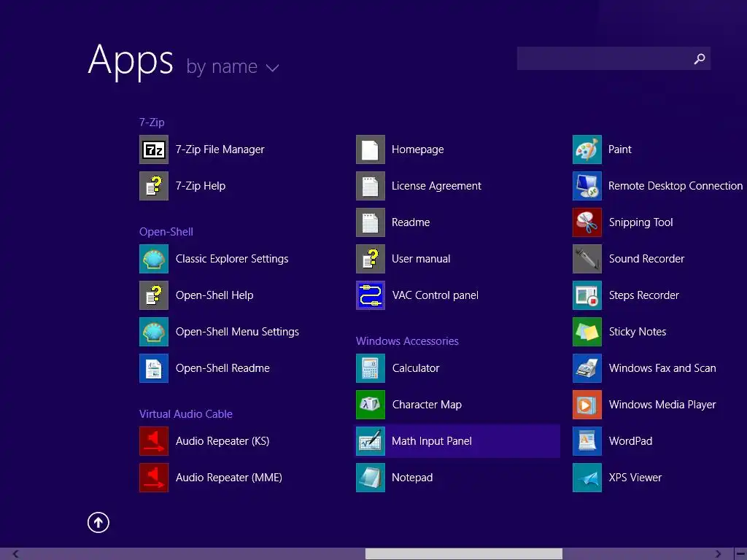Click the 'Sticky Notes' label text

click(638, 332)
